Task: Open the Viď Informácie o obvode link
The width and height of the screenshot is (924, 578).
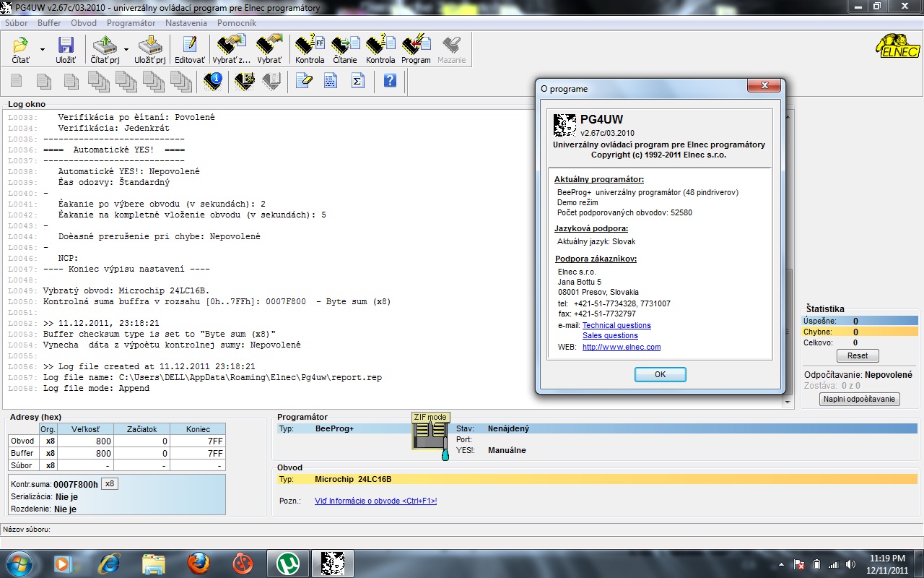Action: coord(375,501)
